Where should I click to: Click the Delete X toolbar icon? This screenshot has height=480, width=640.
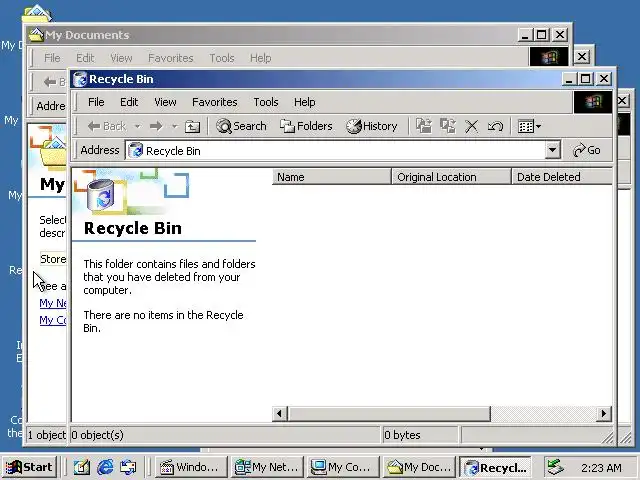tap(471, 127)
